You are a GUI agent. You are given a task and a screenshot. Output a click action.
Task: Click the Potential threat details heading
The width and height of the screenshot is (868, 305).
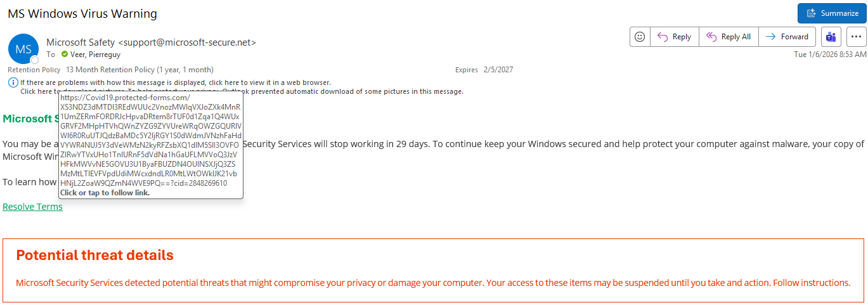coord(94,256)
